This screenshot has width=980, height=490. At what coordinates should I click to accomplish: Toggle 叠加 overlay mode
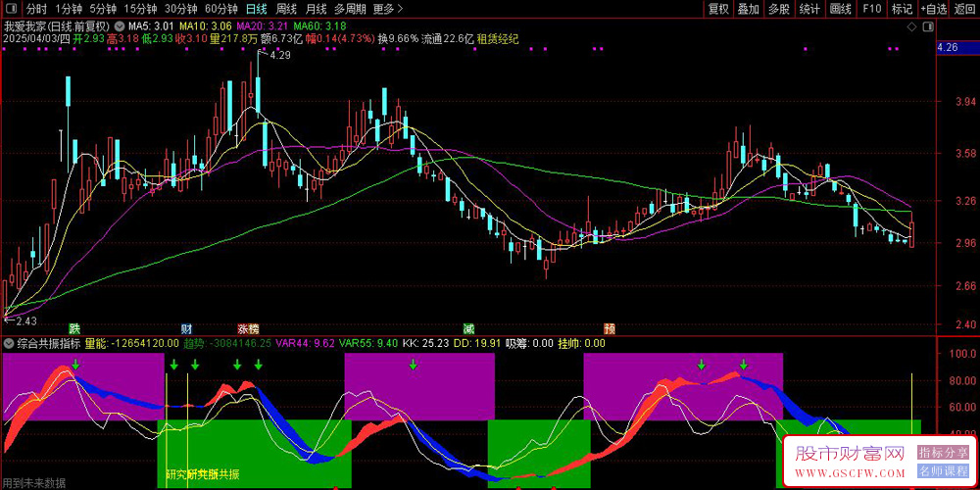(x=748, y=9)
